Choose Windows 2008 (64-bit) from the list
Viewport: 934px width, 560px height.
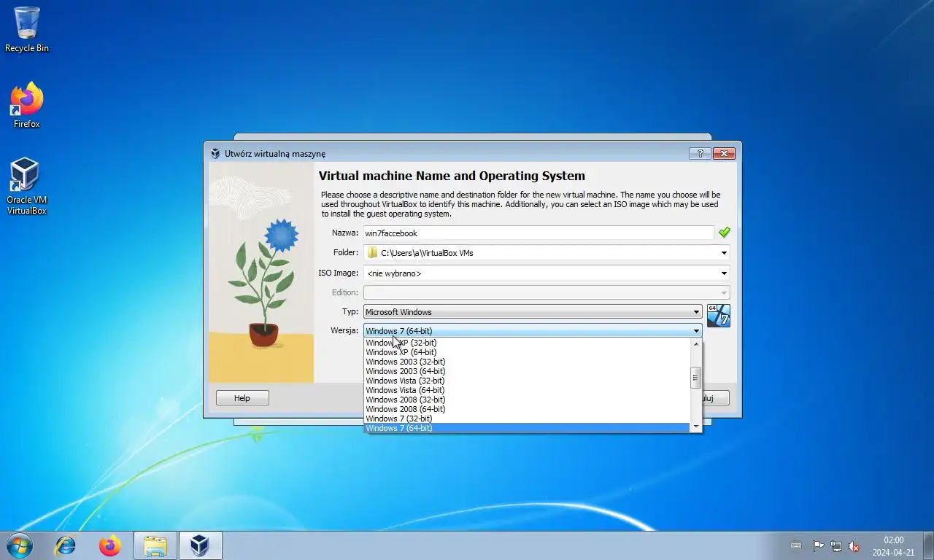tap(527, 409)
